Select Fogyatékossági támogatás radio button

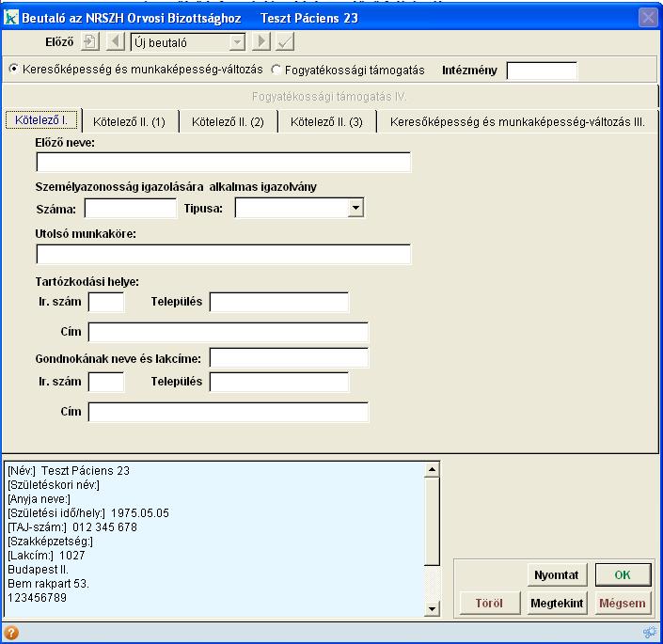(x=276, y=70)
